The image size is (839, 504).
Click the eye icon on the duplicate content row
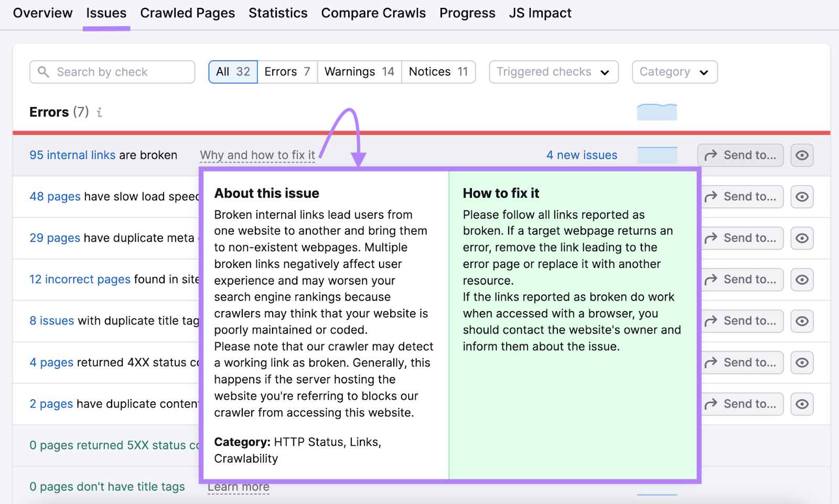(x=802, y=404)
